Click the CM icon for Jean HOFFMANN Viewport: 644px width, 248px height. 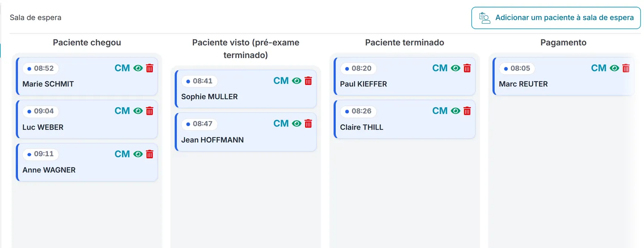pyautogui.click(x=281, y=124)
